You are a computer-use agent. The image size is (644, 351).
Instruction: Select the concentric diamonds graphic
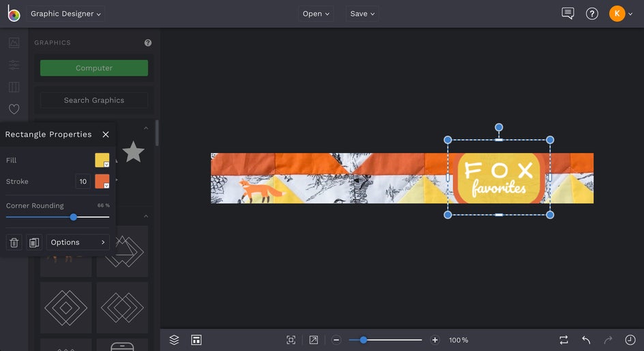coord(65,307)
